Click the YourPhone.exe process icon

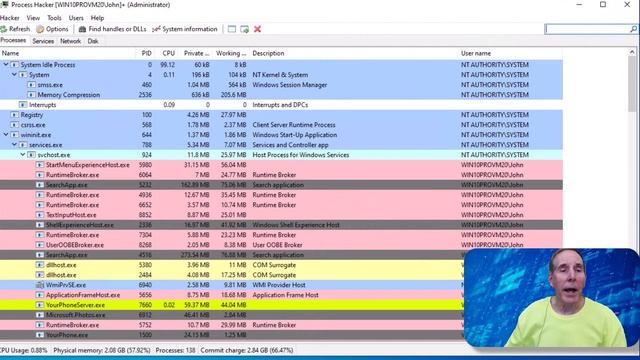(x=40, y=335)
